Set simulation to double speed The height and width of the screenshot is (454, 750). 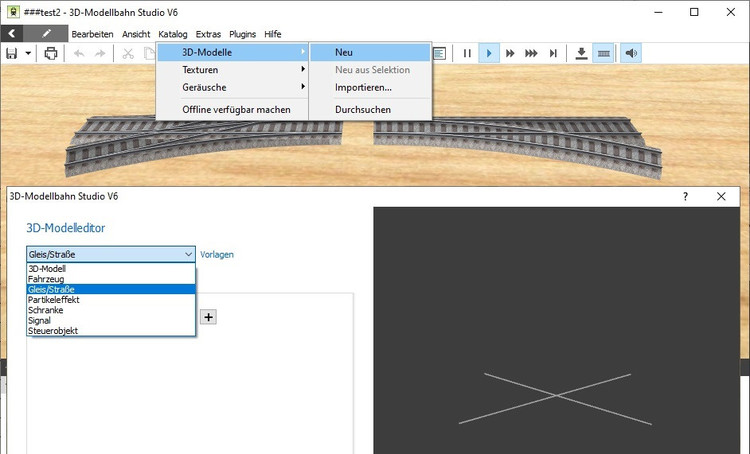(510, 53)
